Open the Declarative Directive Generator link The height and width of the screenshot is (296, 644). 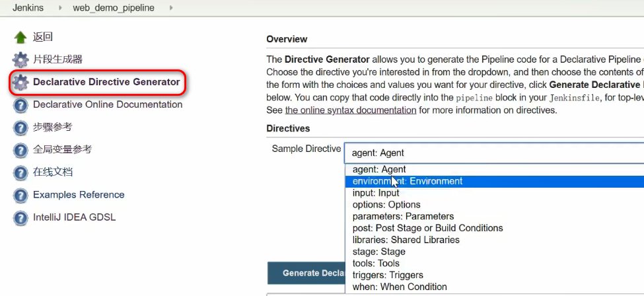coord(106,82)
